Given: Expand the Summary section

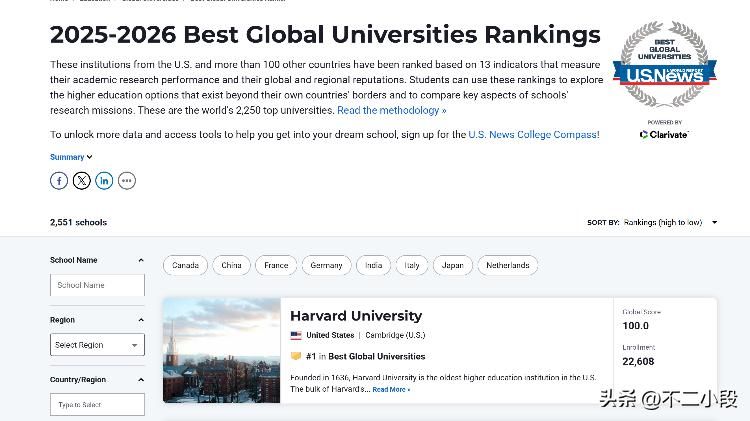Looking at the screenshot, I should click(71, 157).
